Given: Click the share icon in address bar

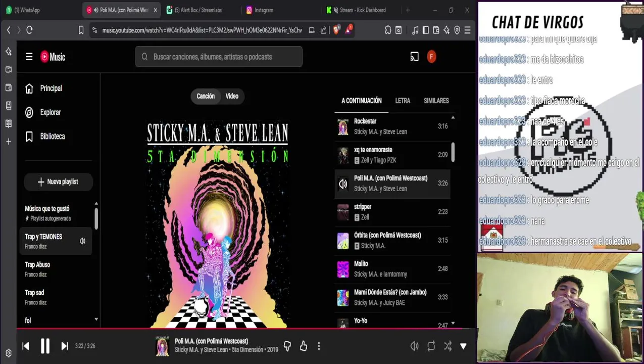Looking at the screenshot, I should 323,30.
